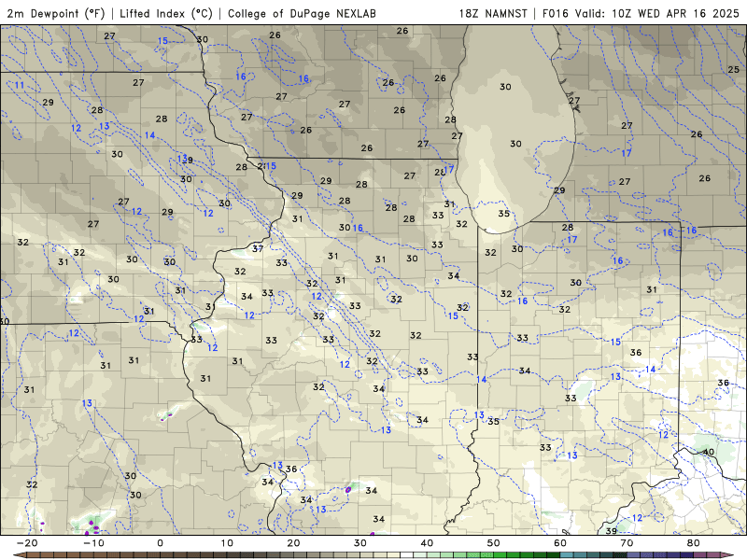Click the 70 label on the color scale
Screen dimensions: 747x560
(627, 543)
